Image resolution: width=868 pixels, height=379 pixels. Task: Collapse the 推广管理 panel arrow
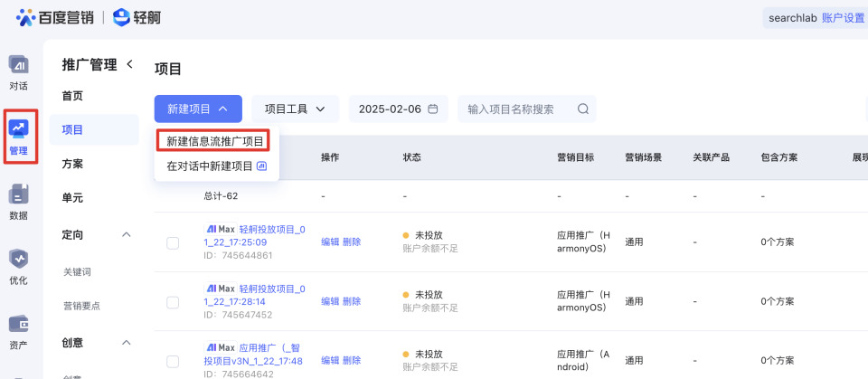click(129, 64)
